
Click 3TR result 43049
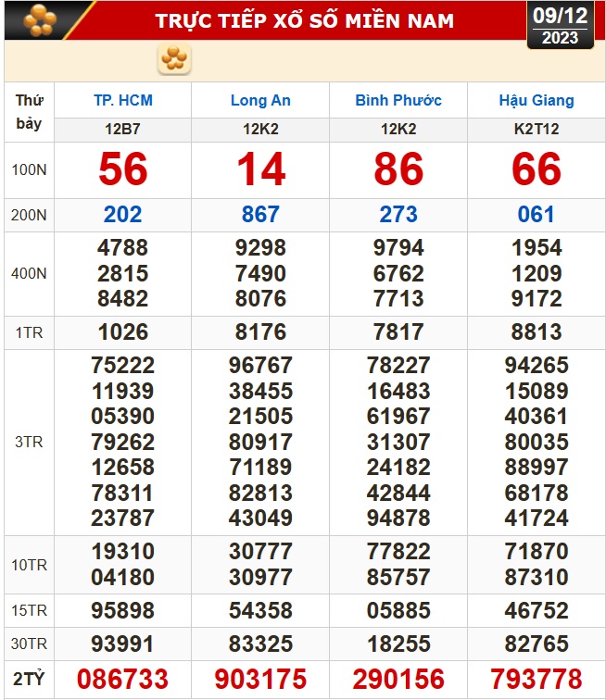[x=260, y=518]
